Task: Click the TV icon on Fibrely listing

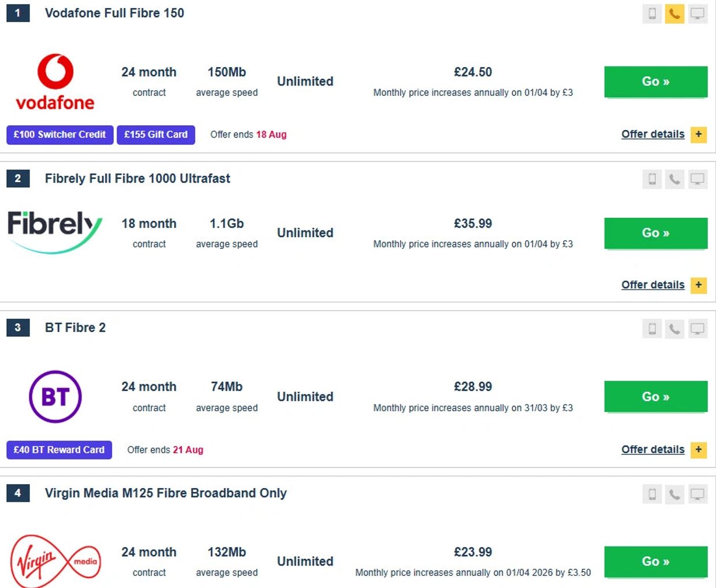Action: click(x=698, y=180)
